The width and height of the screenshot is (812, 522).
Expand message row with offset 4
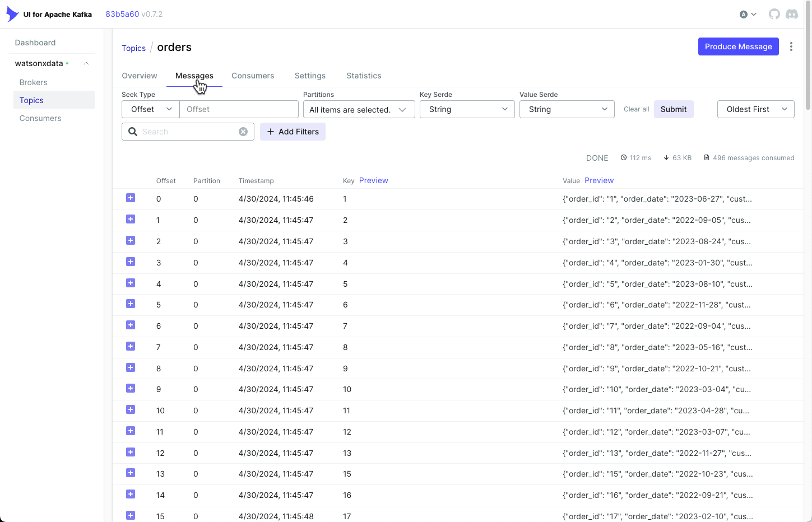click(x=131, y=283)
